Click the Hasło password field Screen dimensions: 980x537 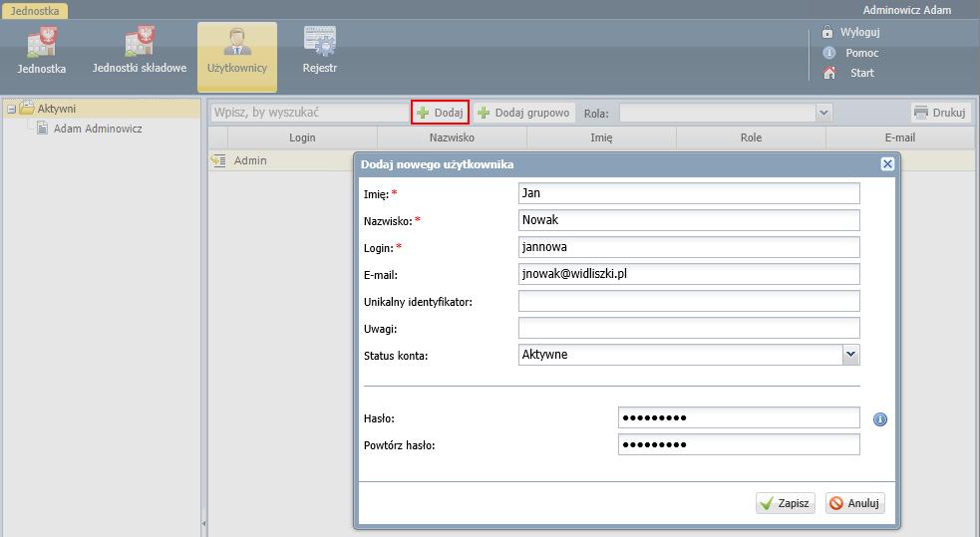click(x=739, y=417)
